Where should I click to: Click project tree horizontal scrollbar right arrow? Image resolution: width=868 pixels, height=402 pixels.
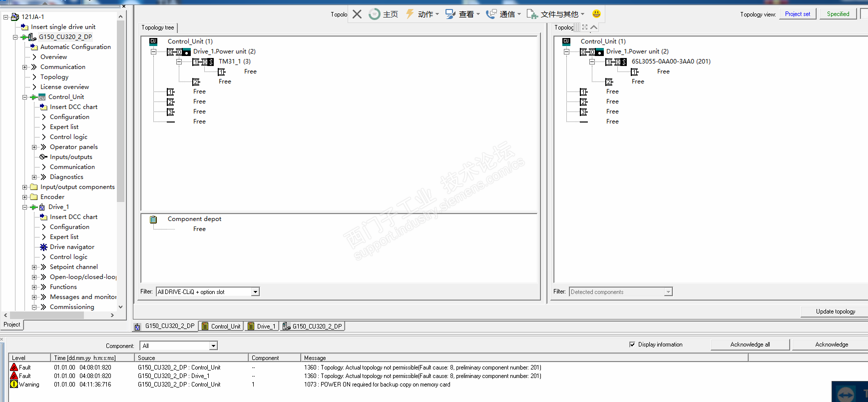click(112, 315)
